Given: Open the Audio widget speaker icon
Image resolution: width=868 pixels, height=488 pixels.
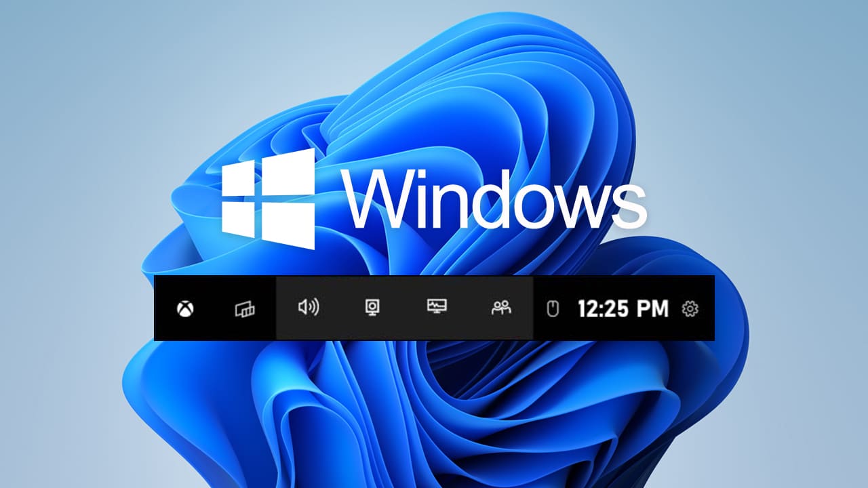Looking at the screenshot, I should pyautogui.click(x=309, y=308).
